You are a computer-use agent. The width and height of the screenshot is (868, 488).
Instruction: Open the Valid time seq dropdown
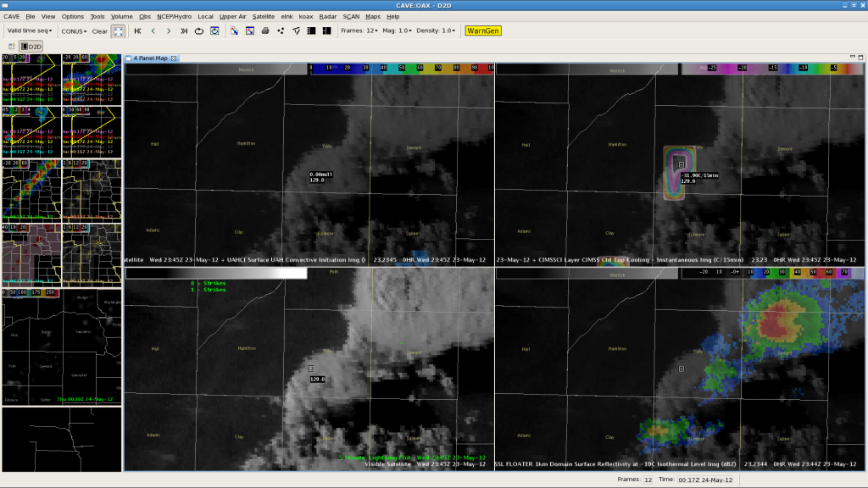click(30, 30)
